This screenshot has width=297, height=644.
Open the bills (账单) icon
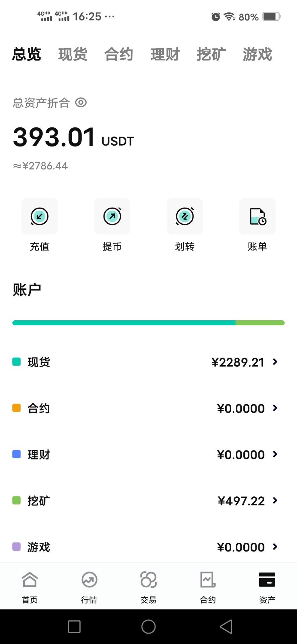pos(257,216)
